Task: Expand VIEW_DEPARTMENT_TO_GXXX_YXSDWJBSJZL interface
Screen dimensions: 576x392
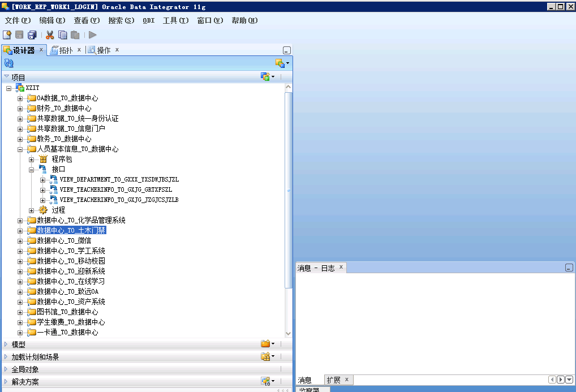Action: (42, 180)
